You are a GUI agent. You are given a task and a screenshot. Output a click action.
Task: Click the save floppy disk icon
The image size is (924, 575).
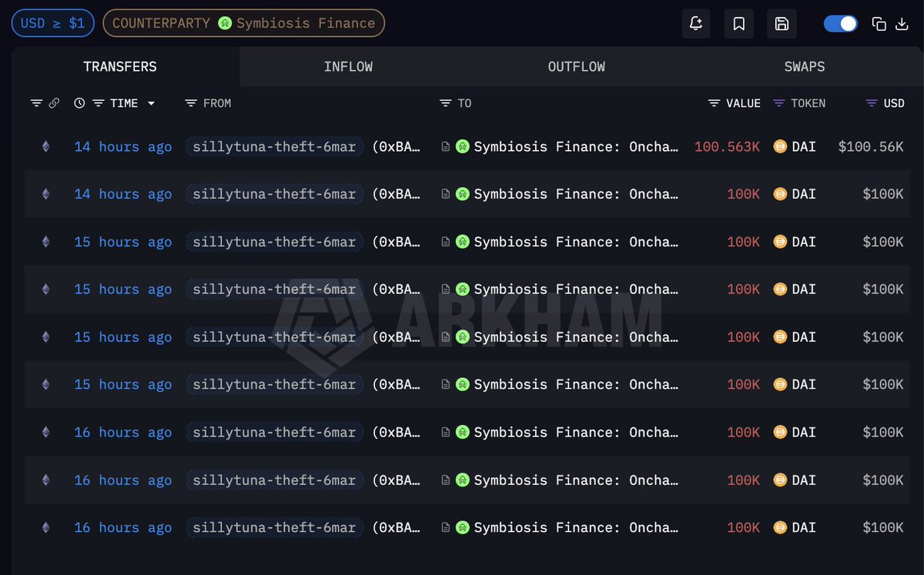pyautogui.click(x=782, y=24)
